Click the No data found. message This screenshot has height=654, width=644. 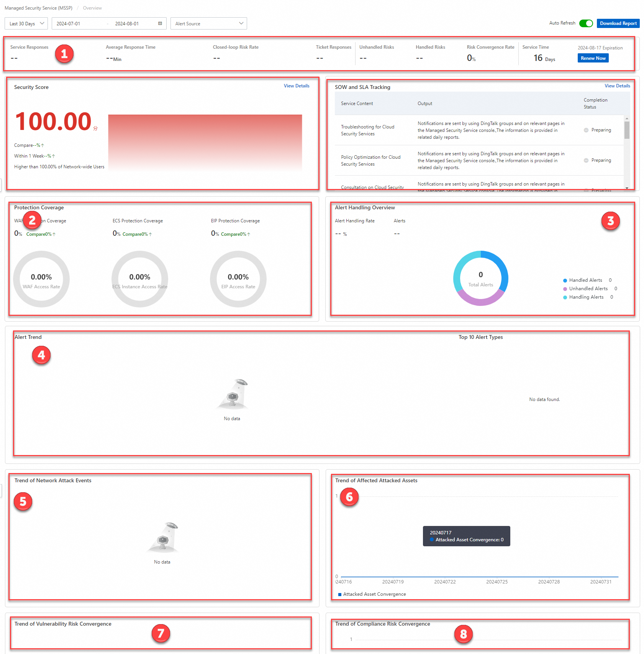(x=545, y=399)
